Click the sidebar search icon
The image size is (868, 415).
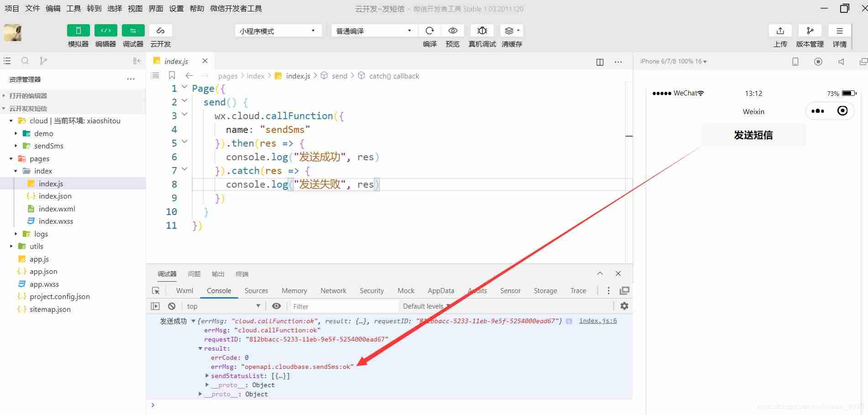pos(25,61)
